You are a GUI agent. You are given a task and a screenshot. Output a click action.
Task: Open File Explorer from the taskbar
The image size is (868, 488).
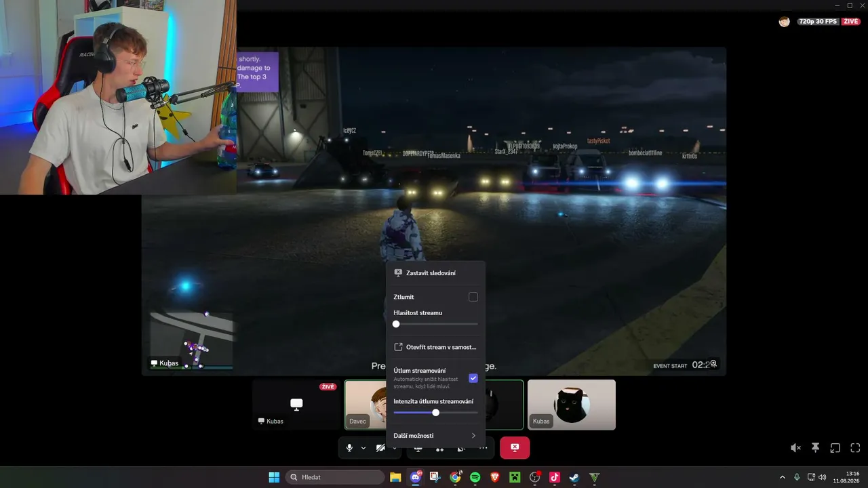coord(395,477)
